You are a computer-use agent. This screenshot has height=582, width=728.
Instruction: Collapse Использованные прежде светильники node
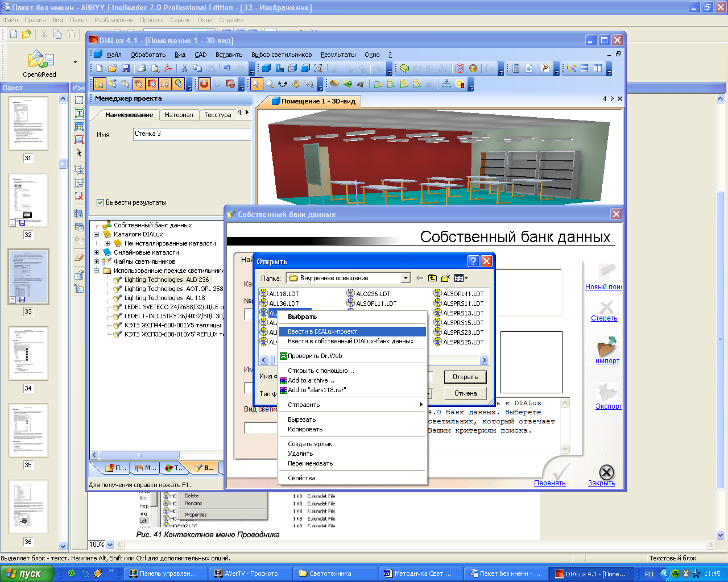tap(96, 271)
